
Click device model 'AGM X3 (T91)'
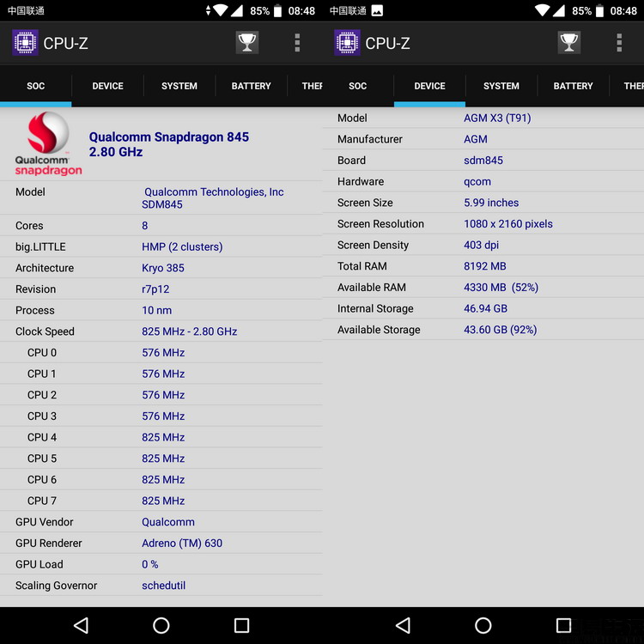pyautogui.click(x=497, y=118)
